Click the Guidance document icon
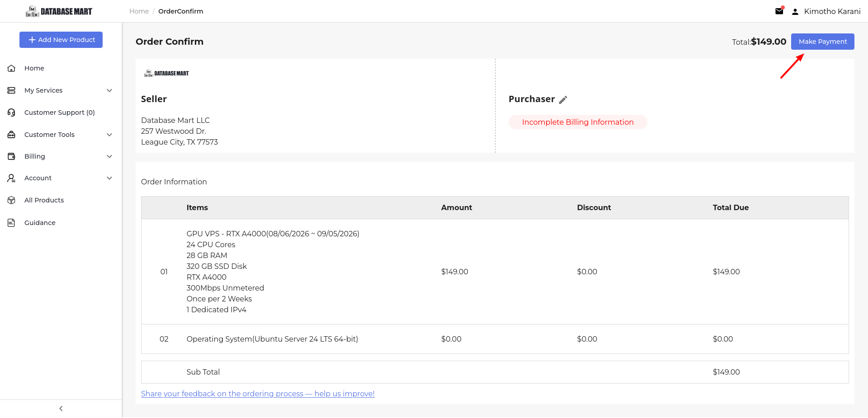 point(12,223)
